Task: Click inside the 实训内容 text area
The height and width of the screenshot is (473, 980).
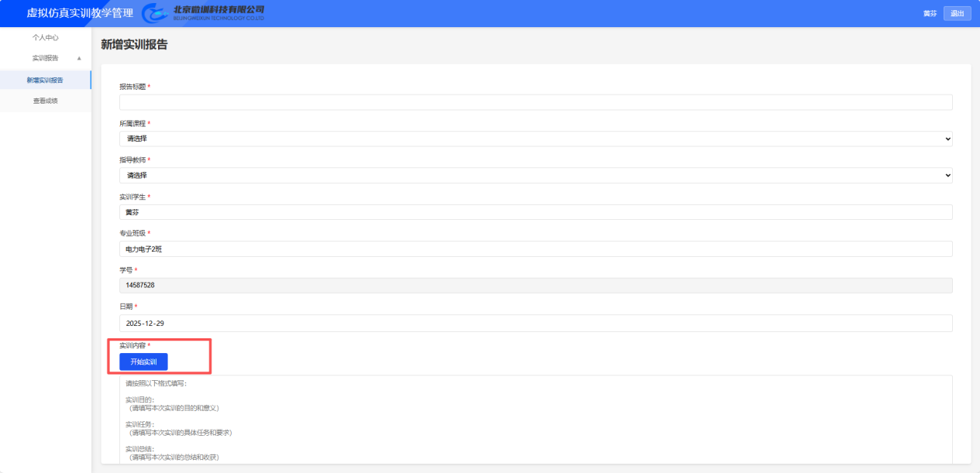Action: pyautogui.click(x=535, y=418)
